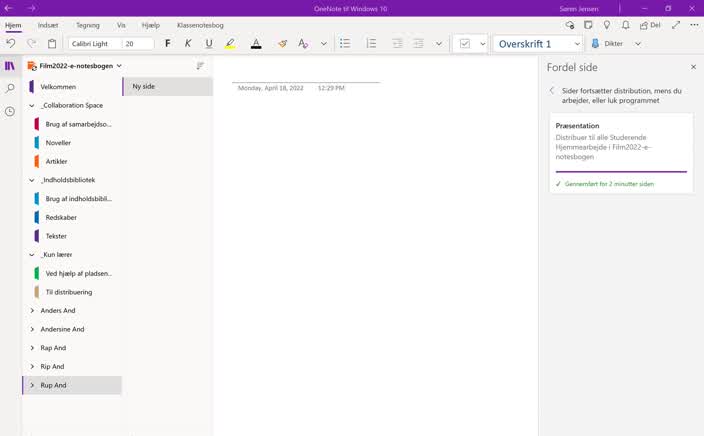The width and height of the screenshot is (704, 436).
Task: Open the Calibri Light font box
Action: (x=95, y=44)
